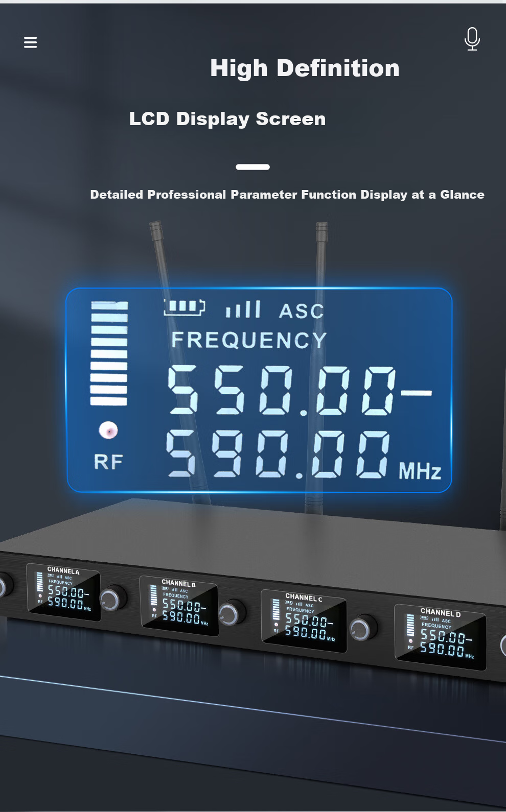Click the large "MHz" unit label
506x812 pixels.
click(420, 471)
